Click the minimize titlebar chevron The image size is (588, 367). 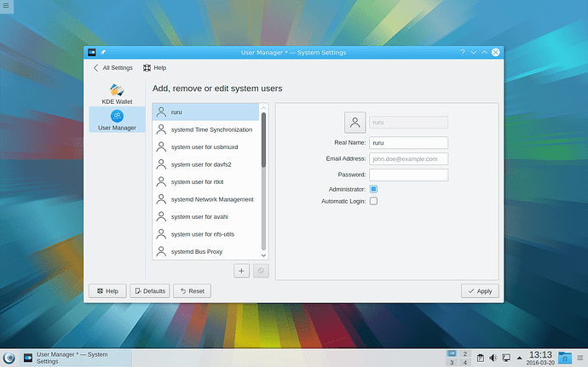pyautogui.click(x=474, y=53)
